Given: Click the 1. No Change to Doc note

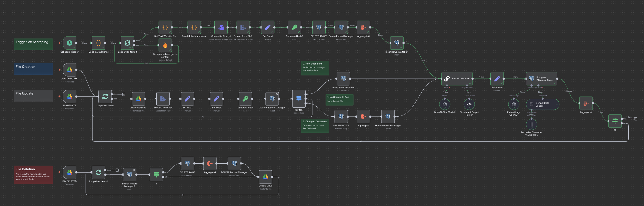Looking at the screenshot, I should click(339, 100).
